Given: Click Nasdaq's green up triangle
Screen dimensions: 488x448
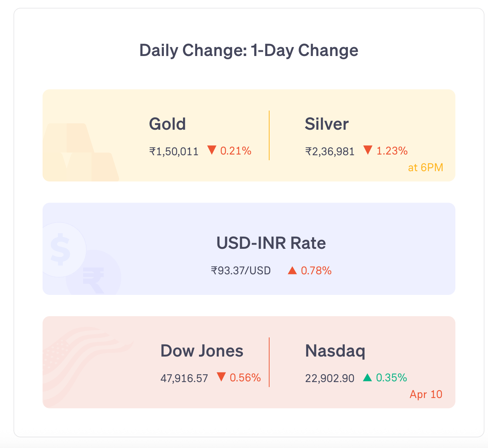Looking at the screenshot, I should point(367,377).
